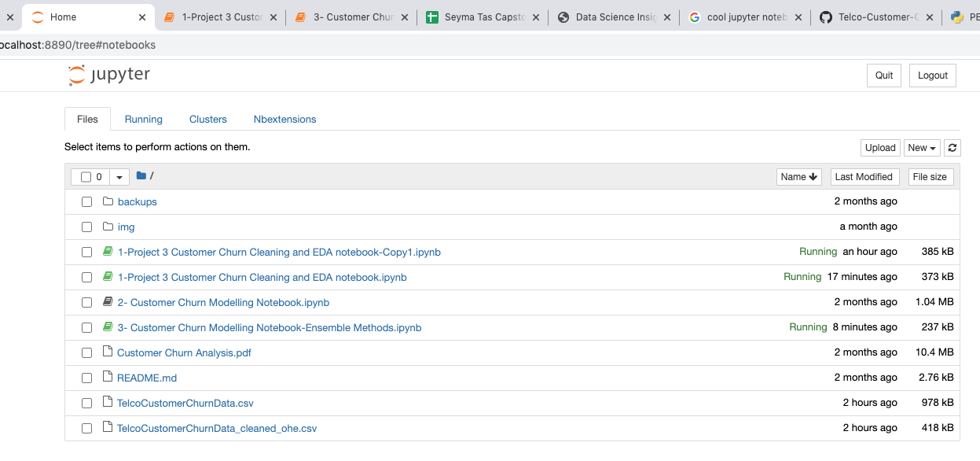Open the Ensemble Methods notebook link
Screen dimensions: 980x461
coord(270,328)
